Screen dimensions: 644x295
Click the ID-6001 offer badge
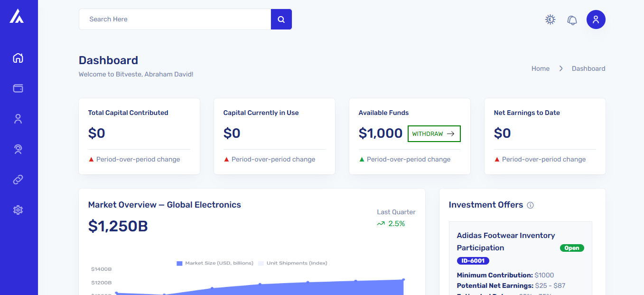(x=473, y=261)
